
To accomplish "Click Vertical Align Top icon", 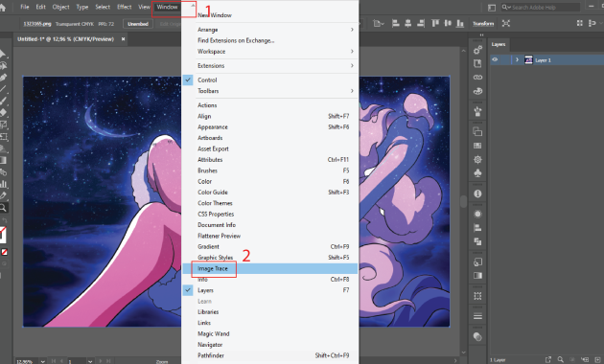I will click(x=435, y=24).
